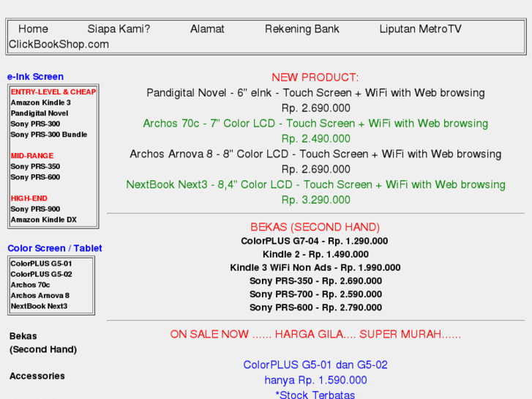
Task: Go to the Alamat page
Action: tap(207, 29)
